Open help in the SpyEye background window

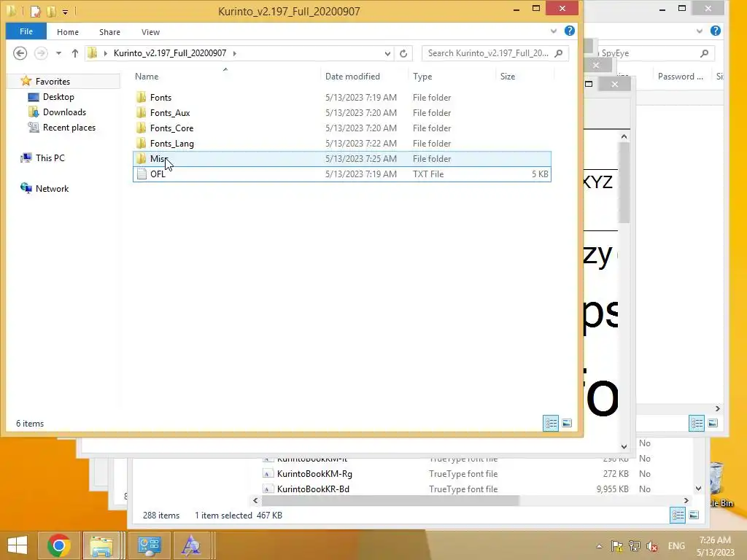[716, 31]
